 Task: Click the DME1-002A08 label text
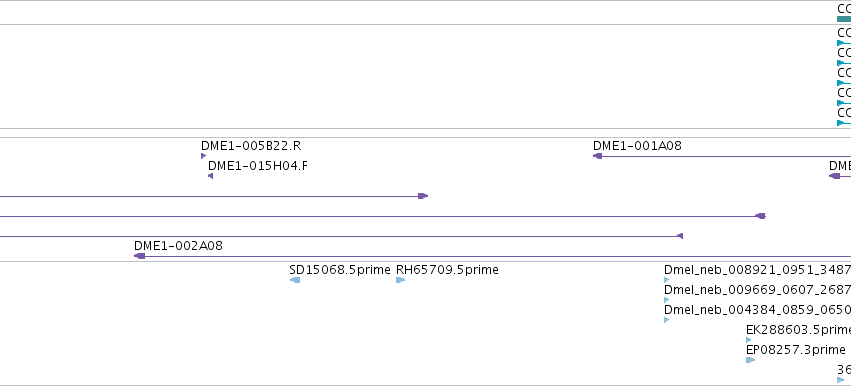pos(178,245)
